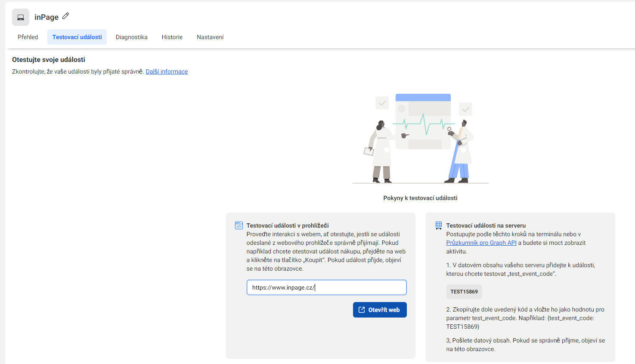This screenshot has height=364, width=635.
Task: Click the server icon in the right card
Action: 439,225
